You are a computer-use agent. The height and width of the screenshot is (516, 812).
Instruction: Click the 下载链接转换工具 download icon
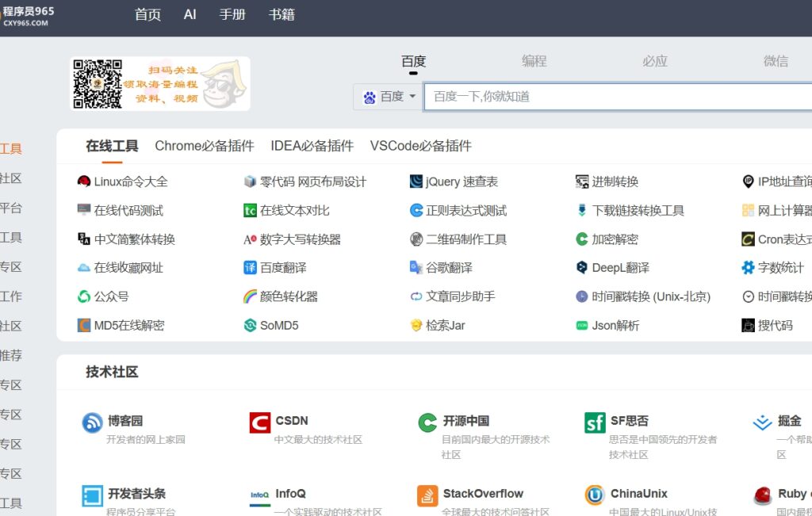(582, 210)
